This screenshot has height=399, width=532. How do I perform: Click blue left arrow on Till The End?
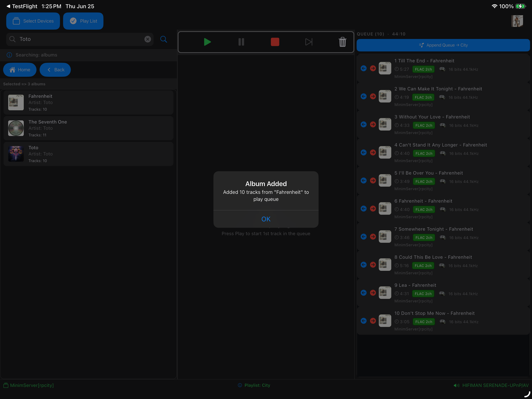click(364, 68)
